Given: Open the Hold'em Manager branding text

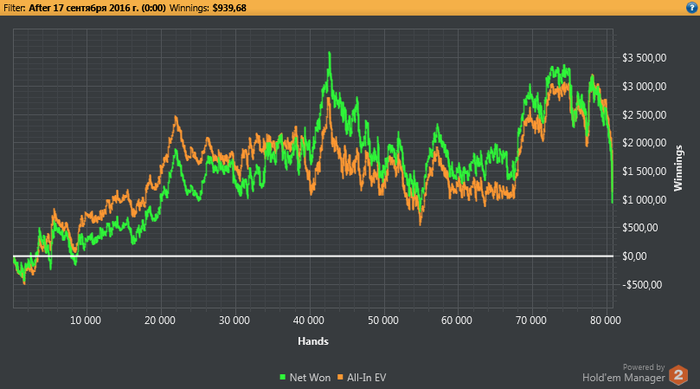Looking at the screenshot, I should [623, 378].
